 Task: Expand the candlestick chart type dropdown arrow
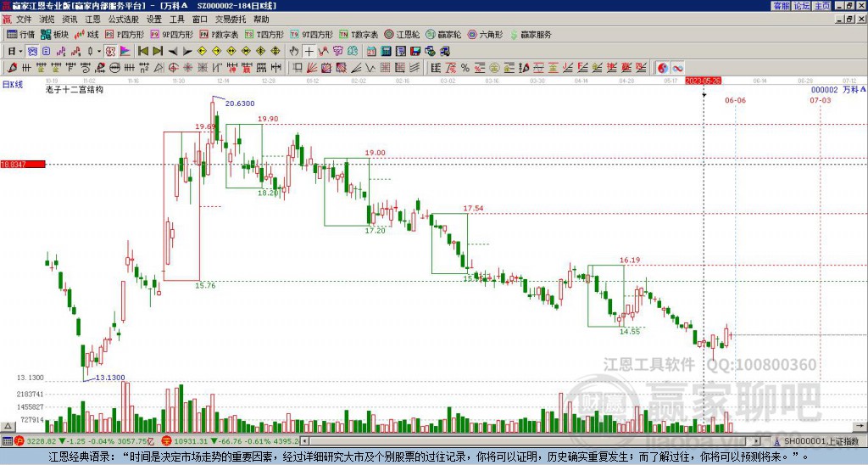[99, 52]
